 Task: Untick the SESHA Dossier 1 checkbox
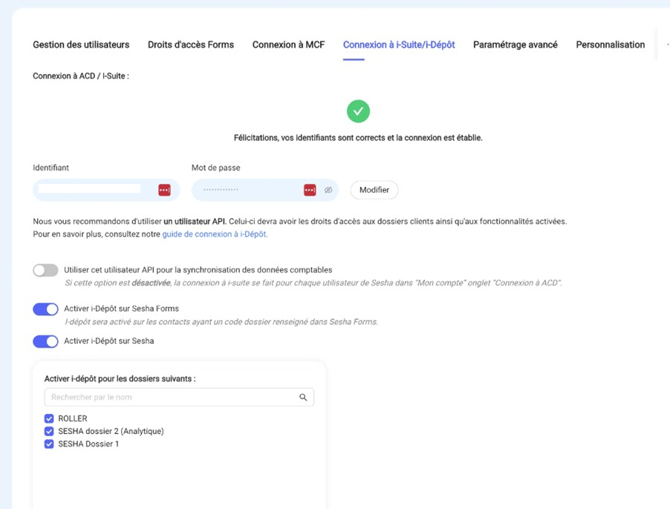49,444
